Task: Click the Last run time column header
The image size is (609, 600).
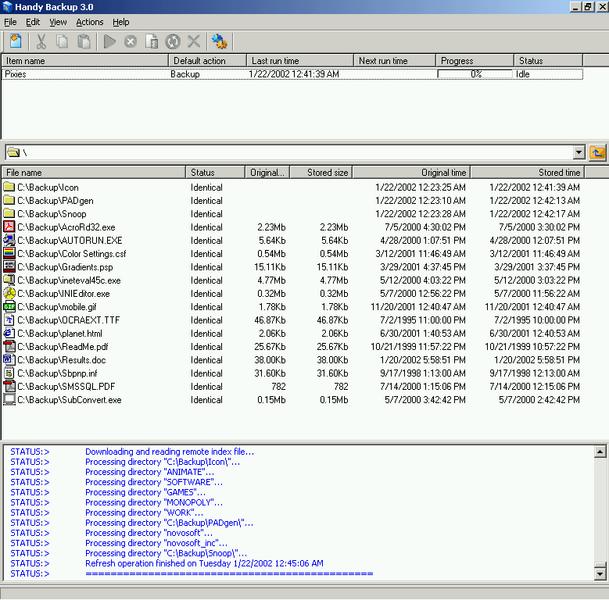Action: point(300,61)
